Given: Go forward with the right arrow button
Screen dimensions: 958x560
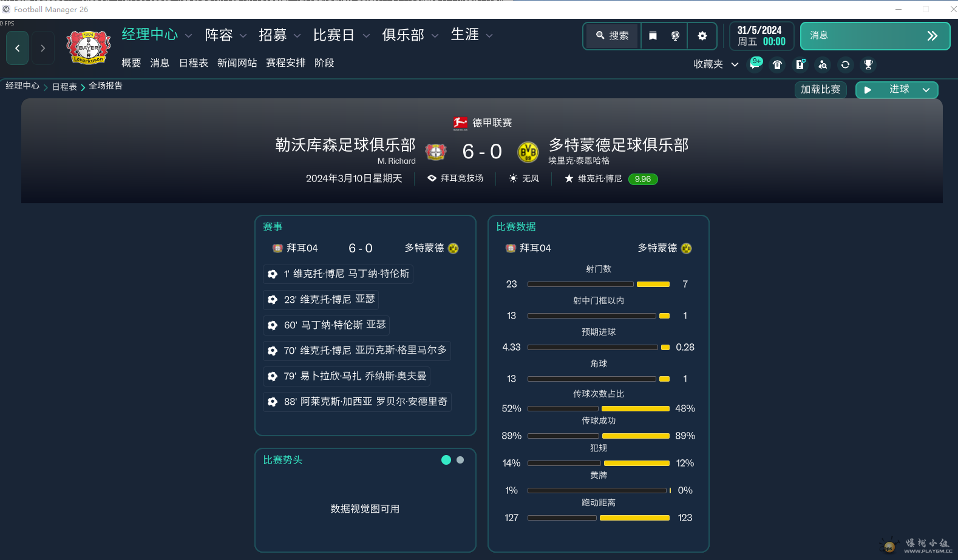Looking at the screenshot, I should (x=42, y=48).
